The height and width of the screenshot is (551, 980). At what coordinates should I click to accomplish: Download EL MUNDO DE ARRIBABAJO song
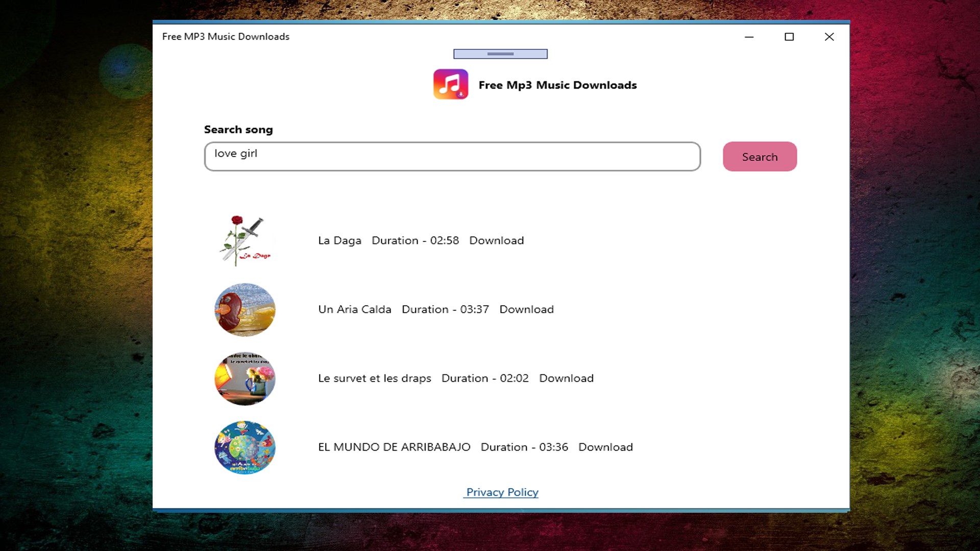(605, 447)
